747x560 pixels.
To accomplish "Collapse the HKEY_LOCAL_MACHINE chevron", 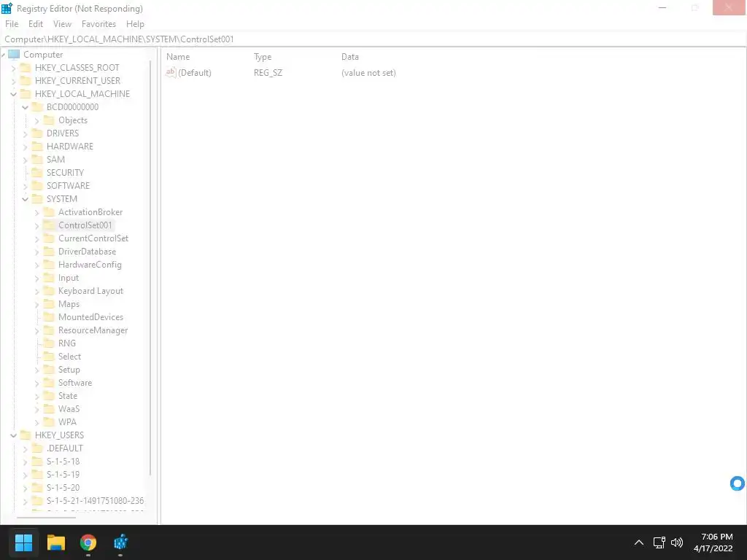I will click(x=13, y=94).
